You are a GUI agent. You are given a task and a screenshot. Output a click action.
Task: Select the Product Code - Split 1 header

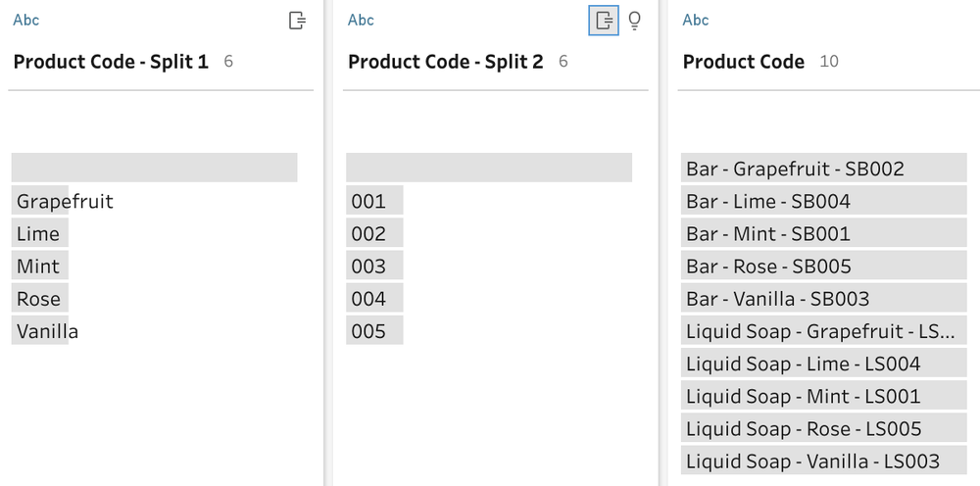111,62
